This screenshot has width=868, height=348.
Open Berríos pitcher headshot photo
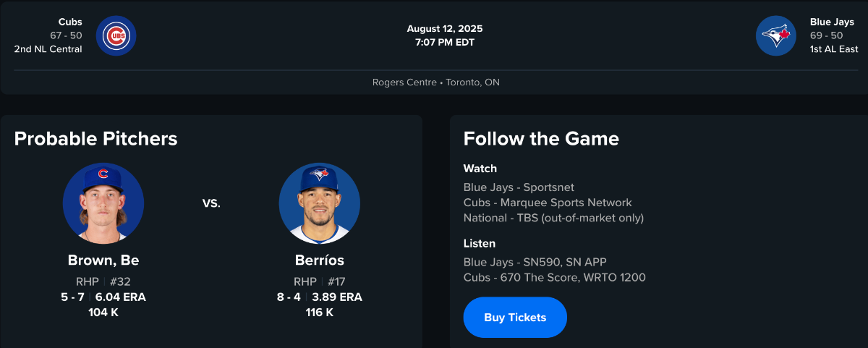coord(319,203)
